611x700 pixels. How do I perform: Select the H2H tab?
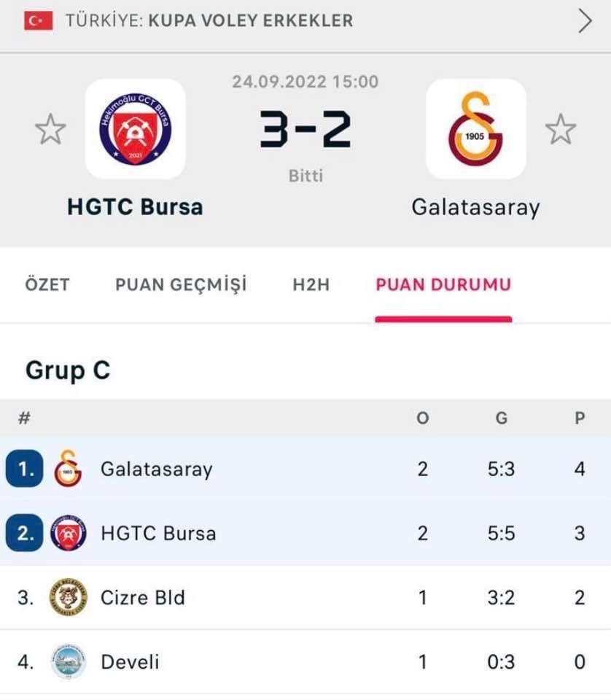[x=311, y=284]
